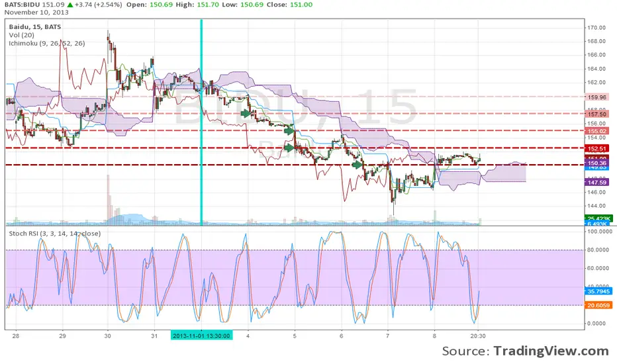
Task: Click the 28 date on time axis
Action: click(15, 336)
